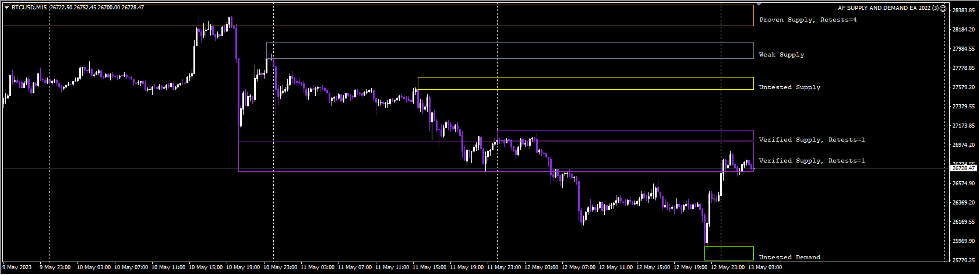Image resolution: width=980 pixels, height=275 pixels.
Task: Click price axis value 28184.20
Action: (963, 30)
